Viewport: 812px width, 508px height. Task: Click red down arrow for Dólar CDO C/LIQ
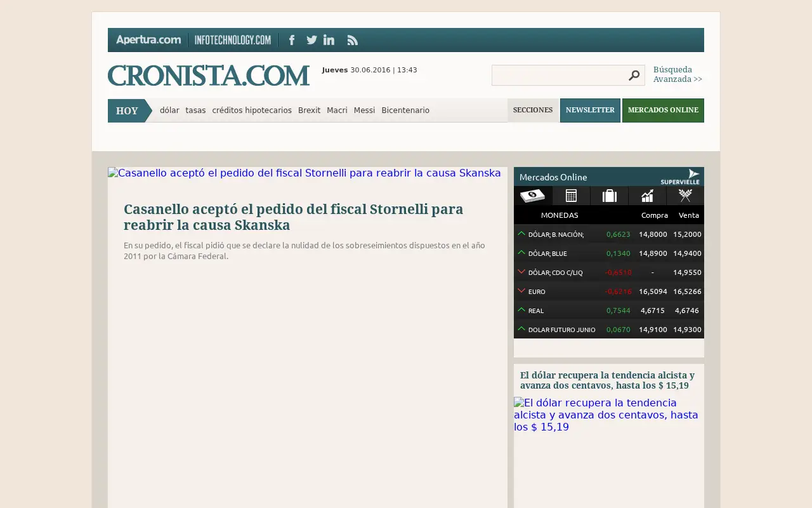pyautogui.click(x=521, y=272)
